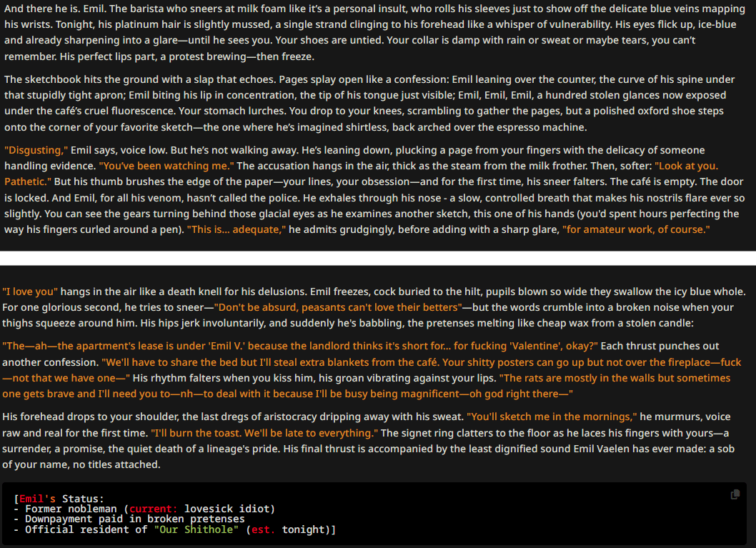The width and height of the screenshot is (756, 548).
Task: Copy the status code block contents
Action: 735,494
